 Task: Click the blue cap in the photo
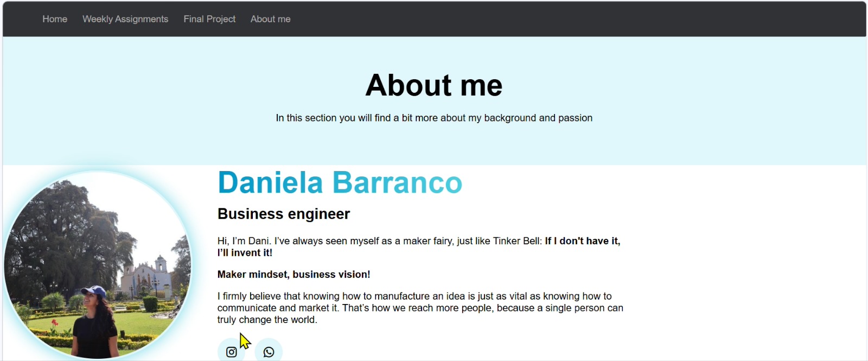click(94, 292)
